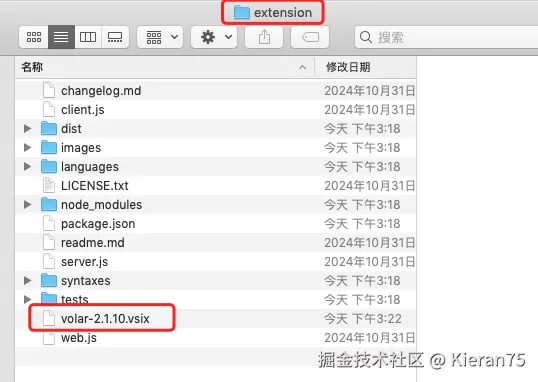Expand the languages folder
Viewport: 538px width, 382px height.
[x=27, y=166]
